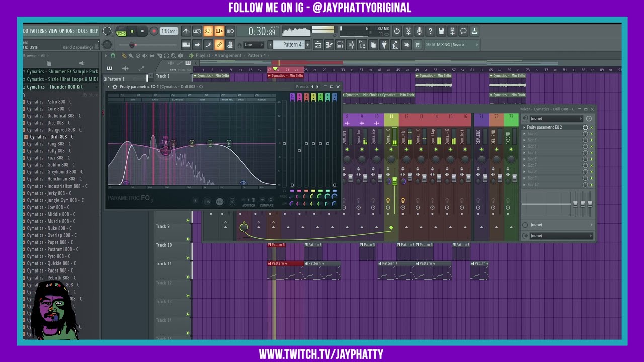
Task: Open the playlist view icon
Action: click(x=318, y=45)
